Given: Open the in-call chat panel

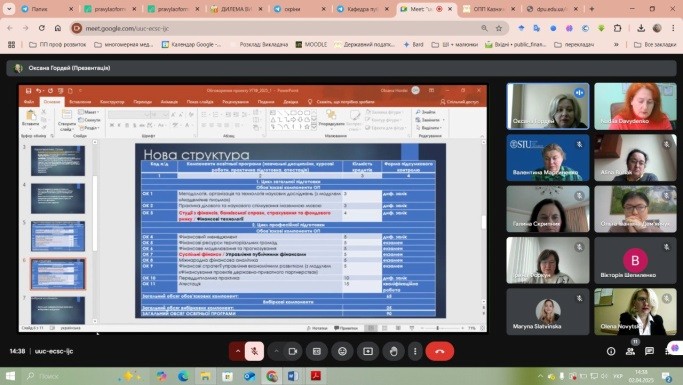Looking at the screenshot, I should click(649, 351).
